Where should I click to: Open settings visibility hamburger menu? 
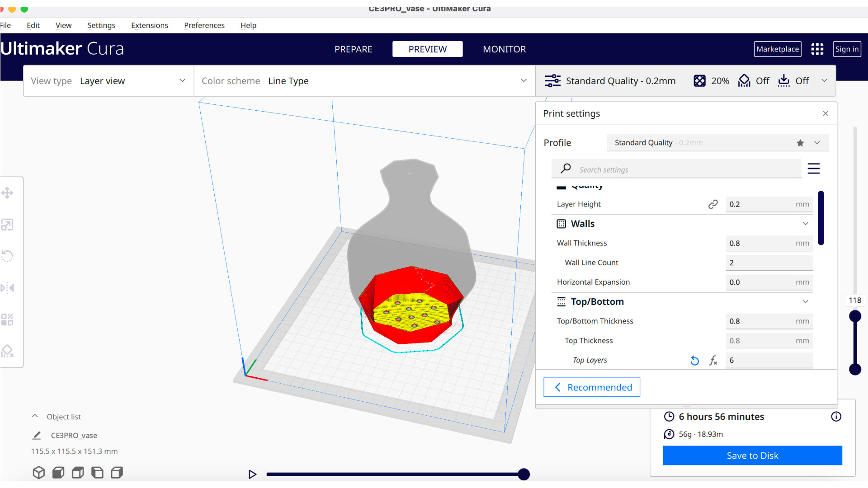click(x=814, y=169)
